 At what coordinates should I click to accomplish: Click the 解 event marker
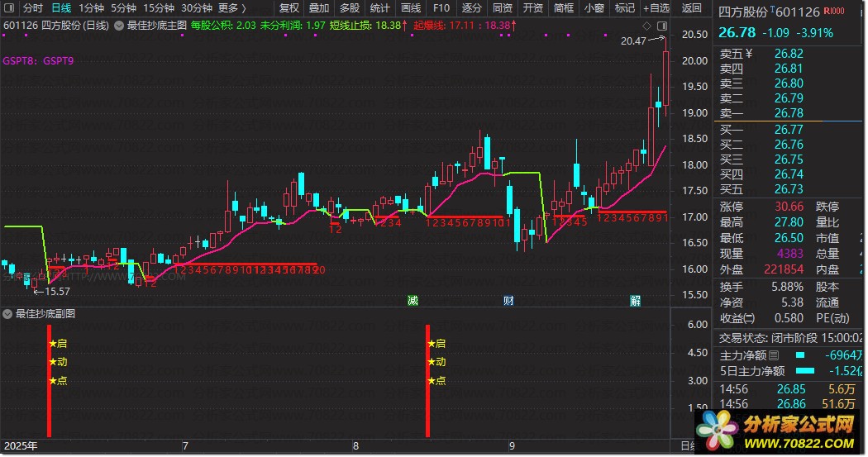click(x=635, y=301)
